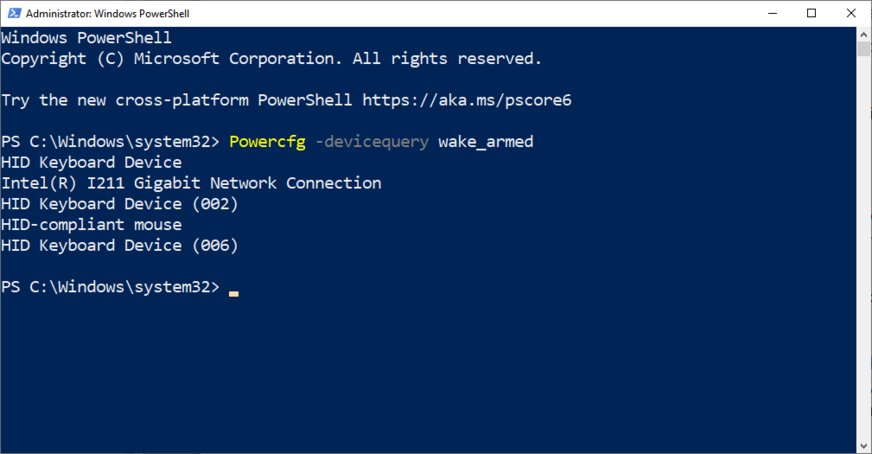Click the vertical scrollbar thumb
Screen dimensions: 872x454
863,50
